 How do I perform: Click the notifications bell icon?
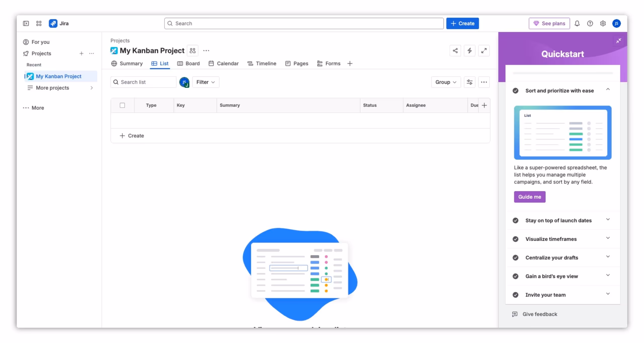577,23
